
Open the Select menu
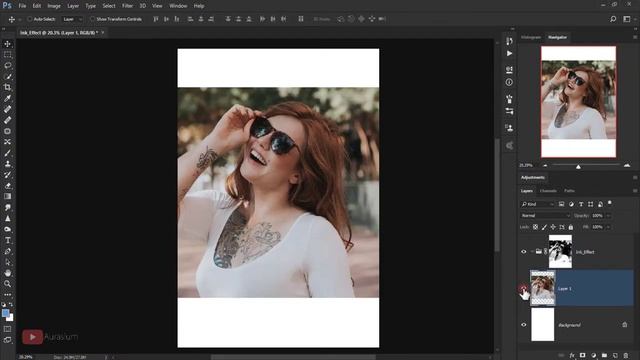pos(109,6)
